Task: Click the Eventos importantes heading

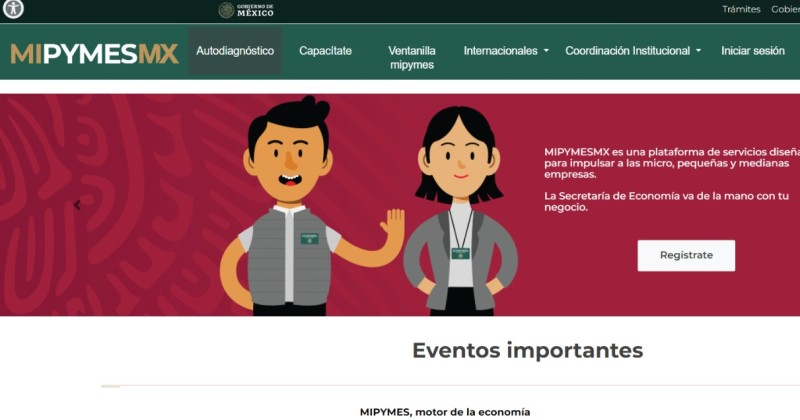Action: pyautogui.click(x=528, y=350)
